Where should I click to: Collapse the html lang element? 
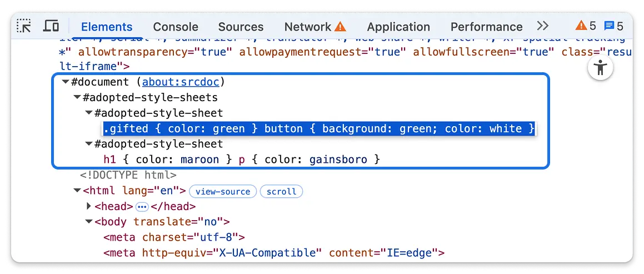pos(77,191)
